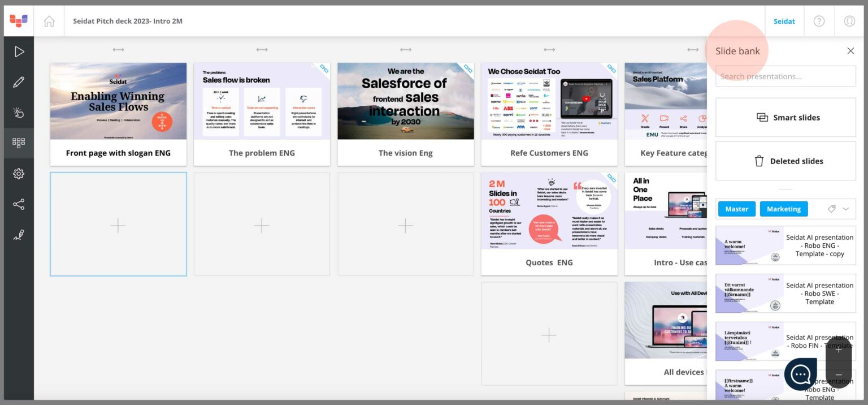Open the eSign signature tool in sidebar
Screen dimensions: 868x405
click(19, 235)
